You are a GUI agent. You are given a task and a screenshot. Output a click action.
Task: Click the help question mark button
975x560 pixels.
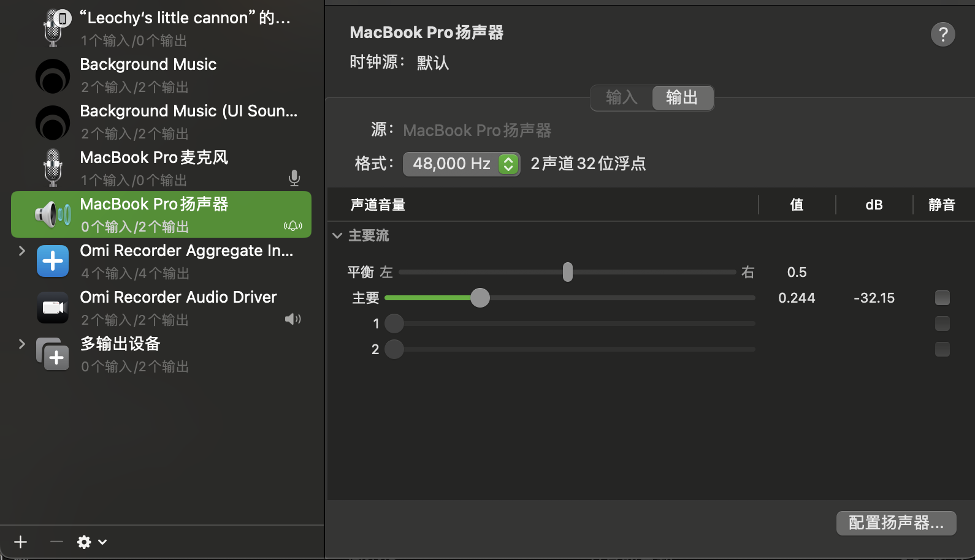tap(942, 34)
